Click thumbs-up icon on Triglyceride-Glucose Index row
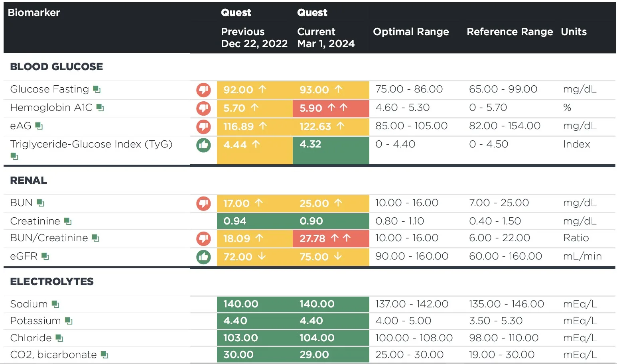 click(203, 145)
